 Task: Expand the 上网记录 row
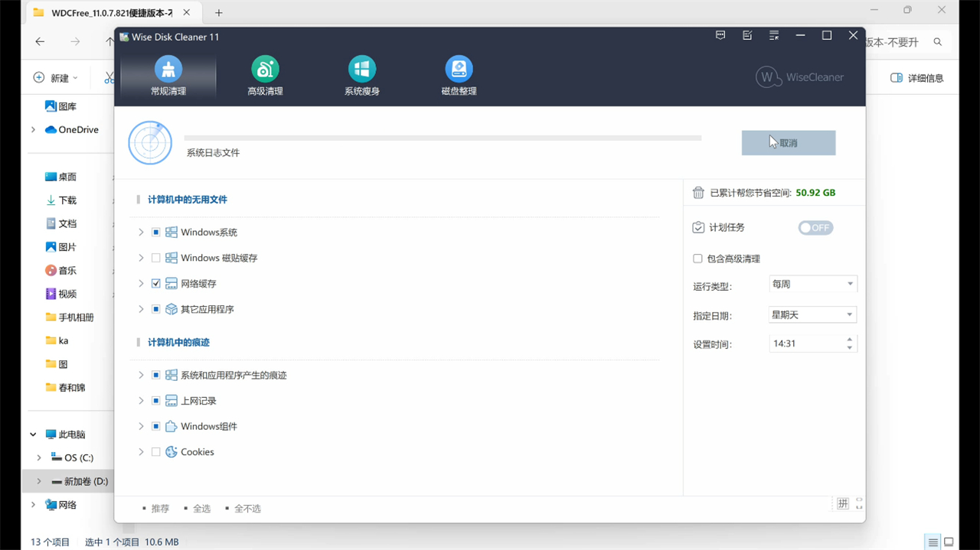(141, 401)
